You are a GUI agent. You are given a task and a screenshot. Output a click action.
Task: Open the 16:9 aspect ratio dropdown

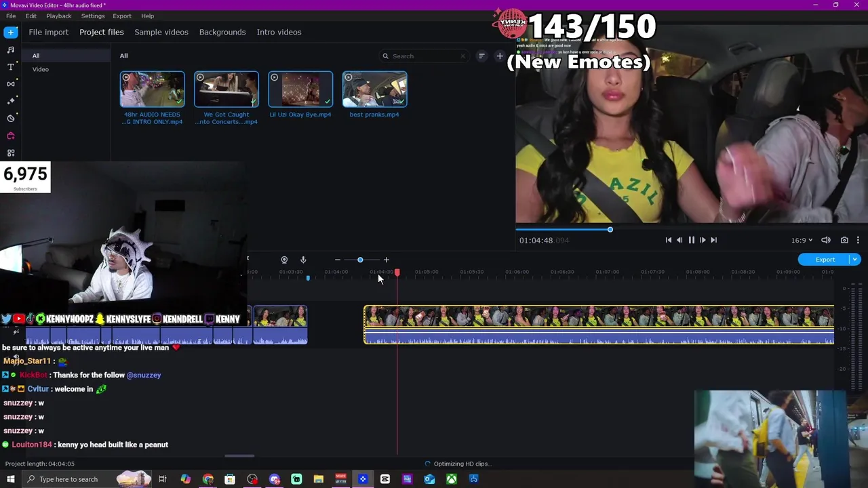(802, 240)
